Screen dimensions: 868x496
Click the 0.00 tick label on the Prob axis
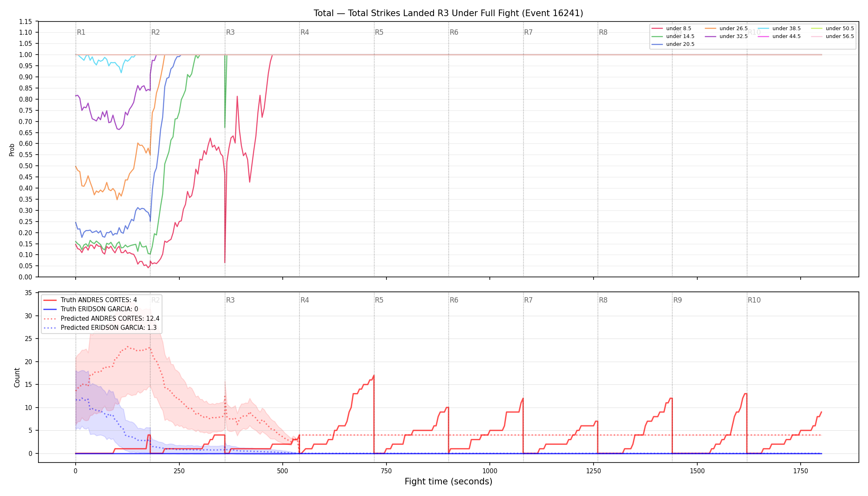click(25, 277)
